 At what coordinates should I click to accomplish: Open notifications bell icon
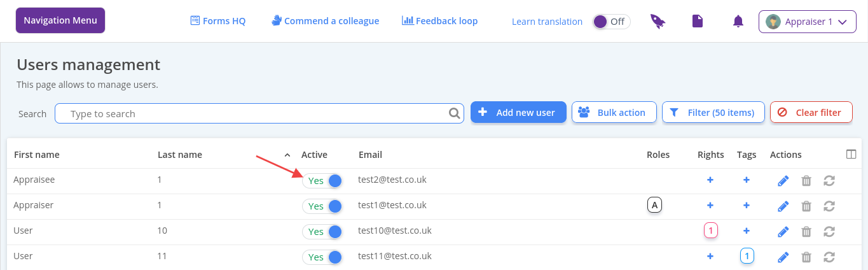tap(738, 22)
